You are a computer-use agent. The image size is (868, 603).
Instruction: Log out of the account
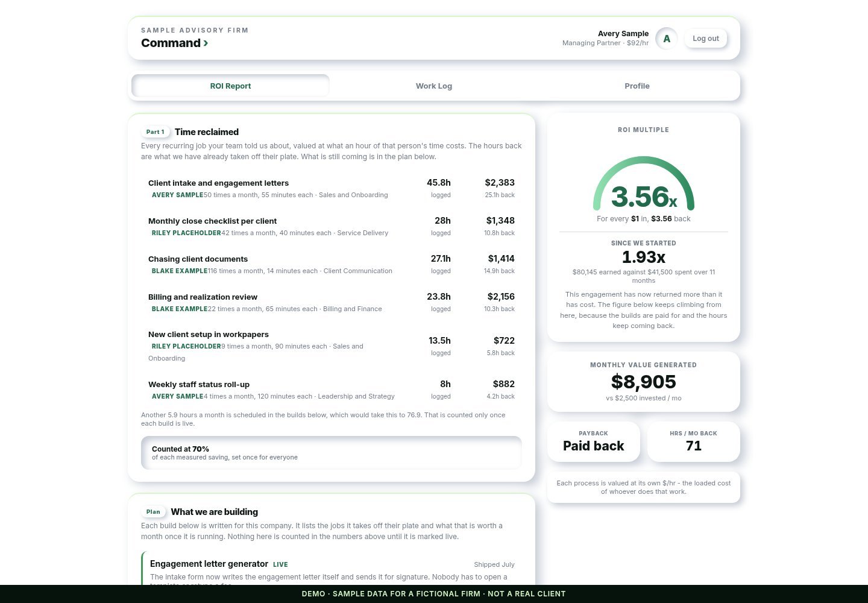point(706,39)
